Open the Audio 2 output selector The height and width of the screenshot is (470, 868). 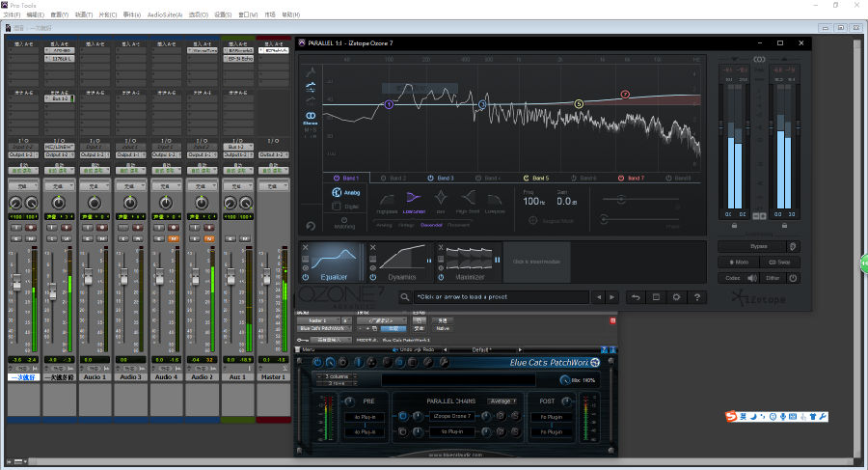click(202, 154)
